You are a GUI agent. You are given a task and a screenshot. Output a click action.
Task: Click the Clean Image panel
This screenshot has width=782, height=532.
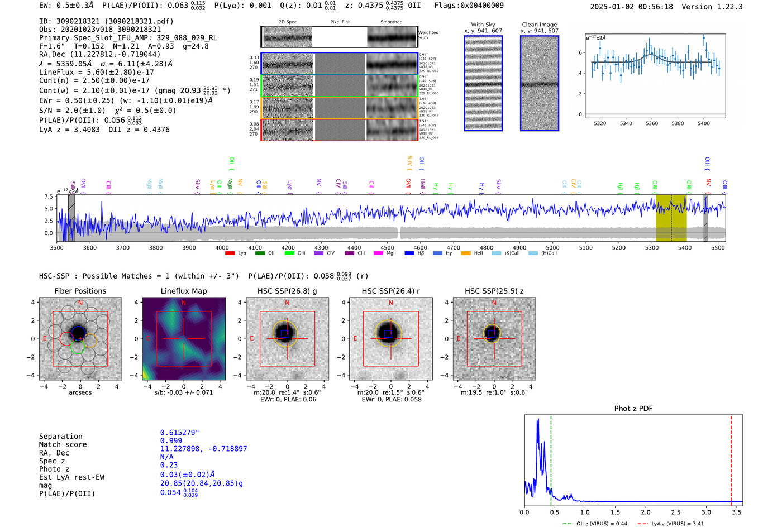pos(540,84)
